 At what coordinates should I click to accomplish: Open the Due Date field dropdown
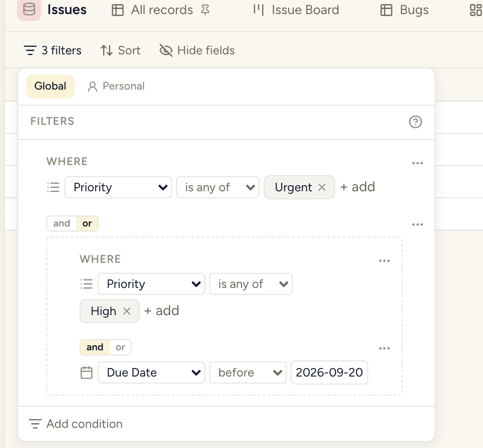click(x=151, y=372)
